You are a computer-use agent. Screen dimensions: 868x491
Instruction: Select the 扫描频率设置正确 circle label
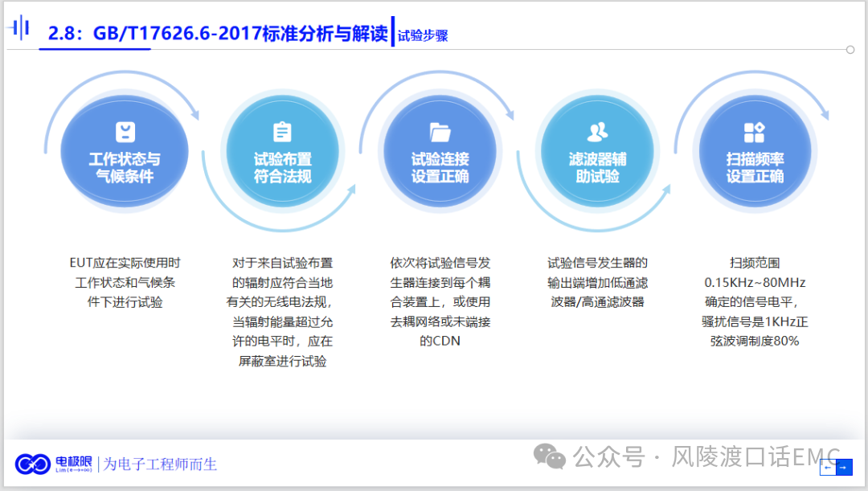point(754,167)
